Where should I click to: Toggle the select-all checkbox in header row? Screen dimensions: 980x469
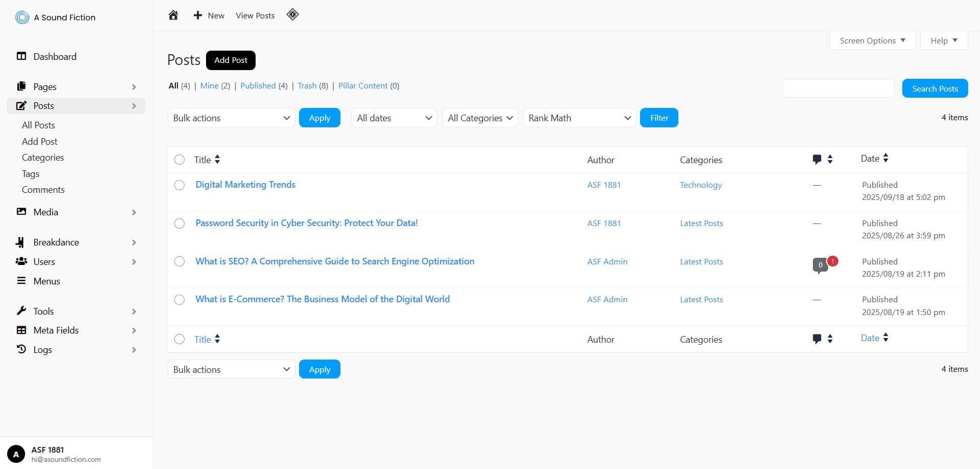coord(179,160)
